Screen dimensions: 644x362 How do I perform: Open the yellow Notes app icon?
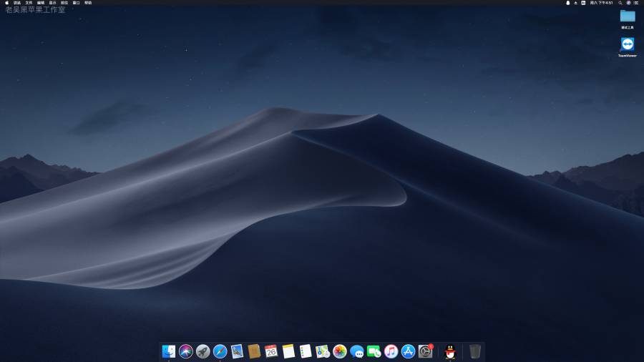(288, 351)
